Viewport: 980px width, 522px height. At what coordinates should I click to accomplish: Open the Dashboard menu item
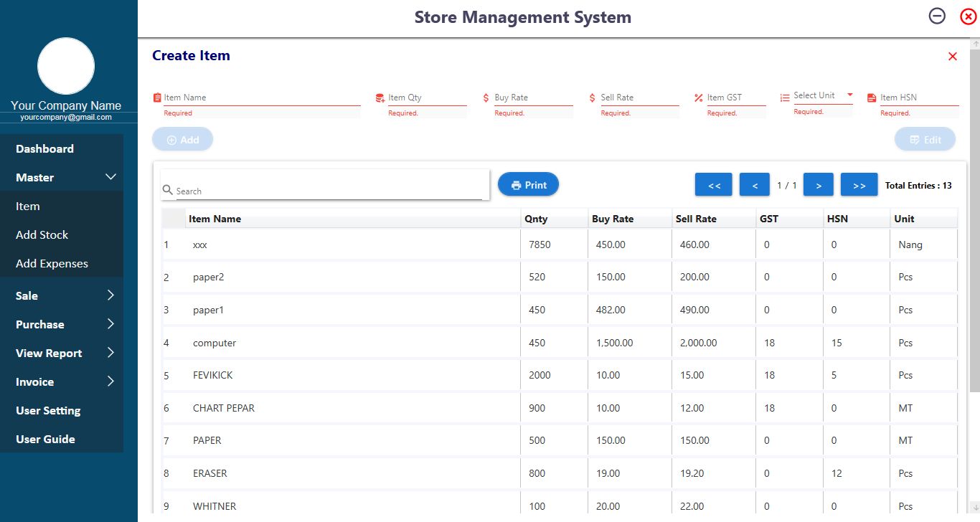(x=45, y=148)
